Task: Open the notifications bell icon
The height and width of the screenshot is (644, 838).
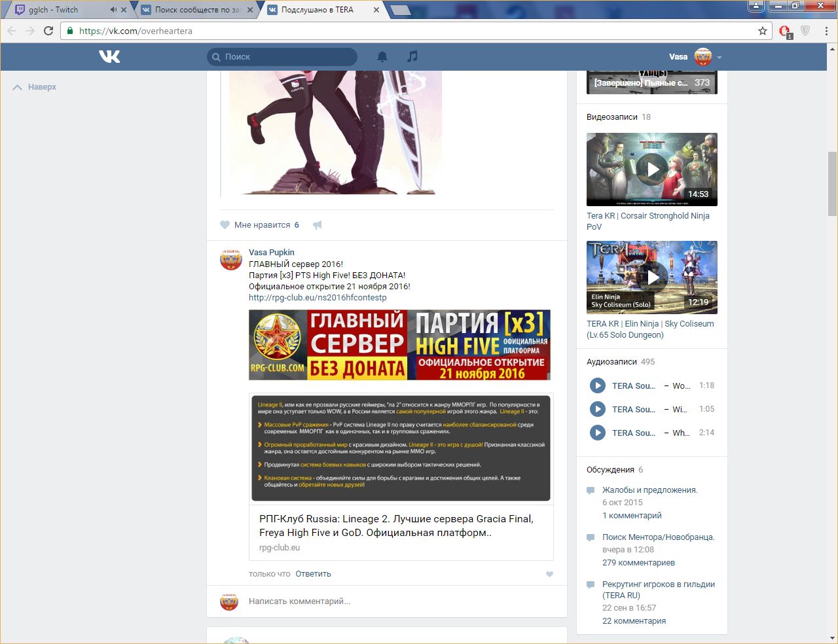Action: pyautogui.click(x=382, y=57)
